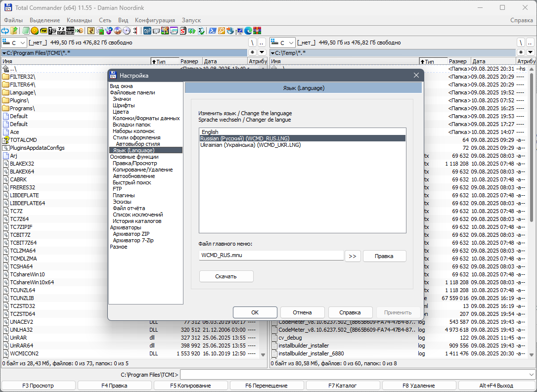Click the 7z SFX toolbar icon

click(x=61, y=31)
